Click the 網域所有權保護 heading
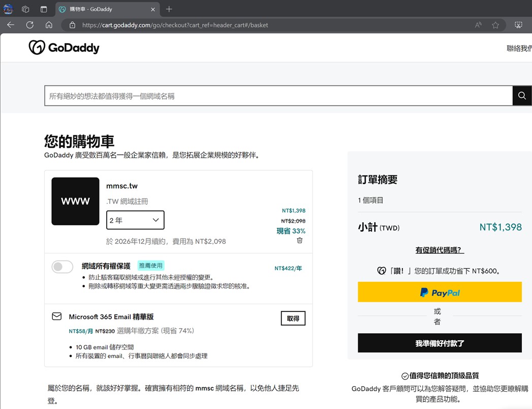The width and height of the screenshot is (532, 409). (x=106, y=266)
